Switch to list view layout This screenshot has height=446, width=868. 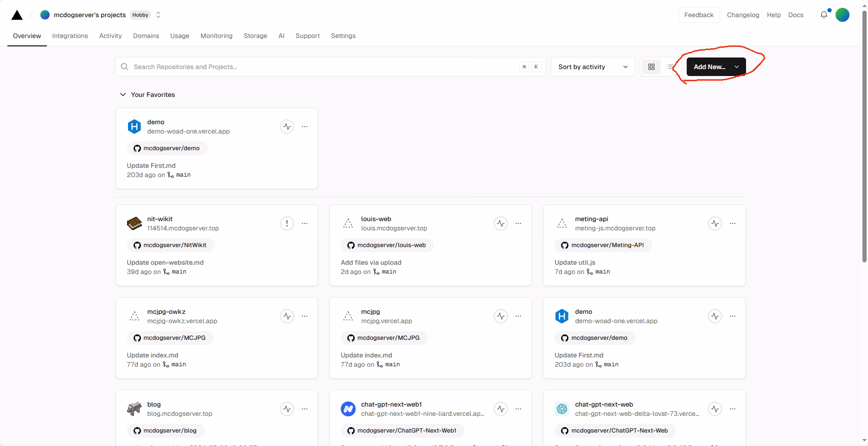tap(670, 67)
